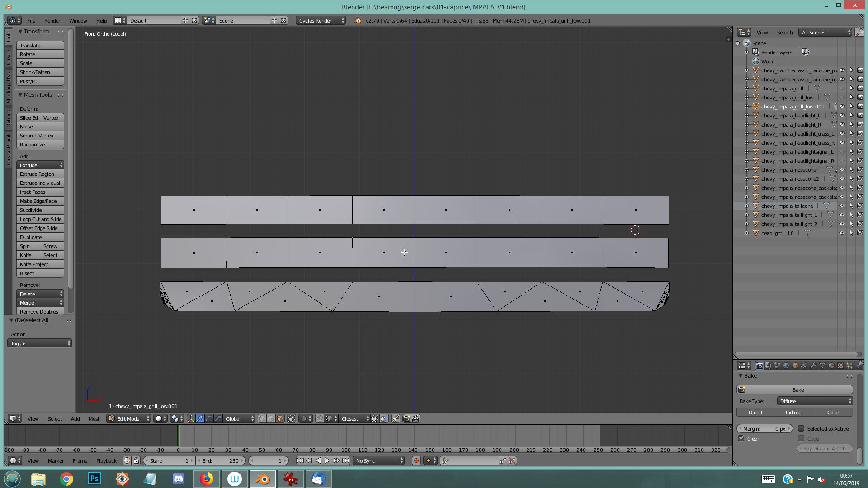
Task: Open the Modifiers wrench tab
Action: click(813, 366)
